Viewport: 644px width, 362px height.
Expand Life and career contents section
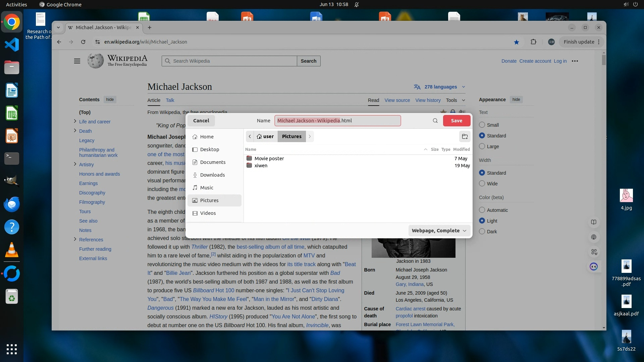point(75,121)
